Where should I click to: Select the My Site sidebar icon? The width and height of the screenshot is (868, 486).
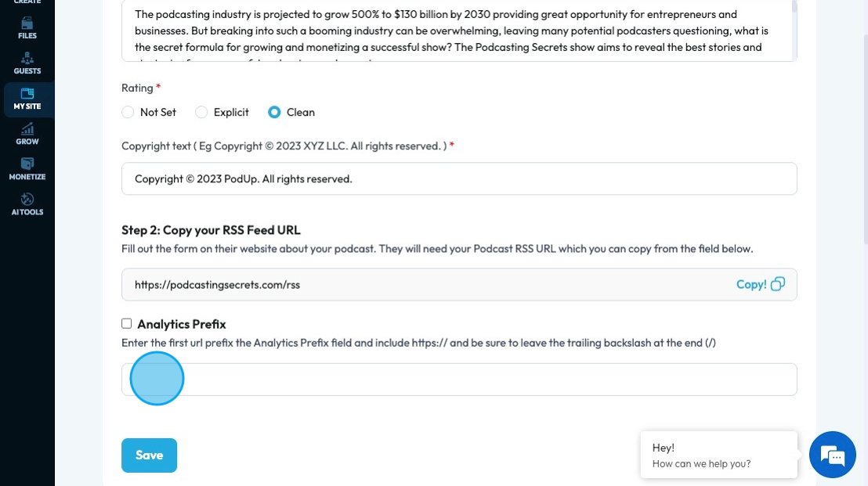(27, 99)
